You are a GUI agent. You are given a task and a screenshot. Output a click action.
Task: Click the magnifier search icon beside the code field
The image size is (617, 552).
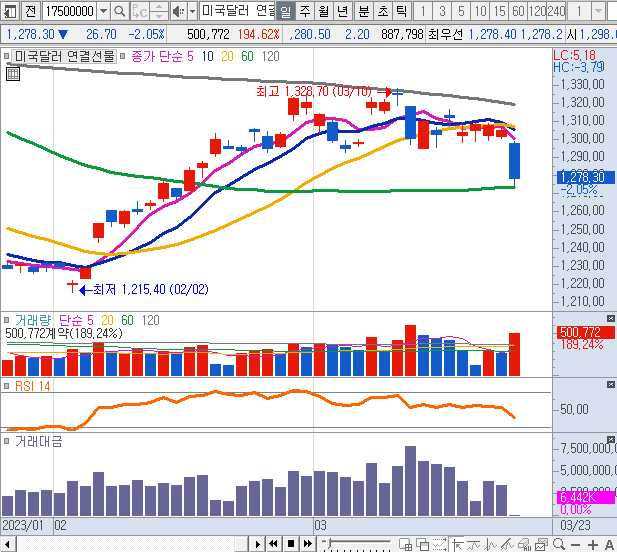tap(118, 11)
